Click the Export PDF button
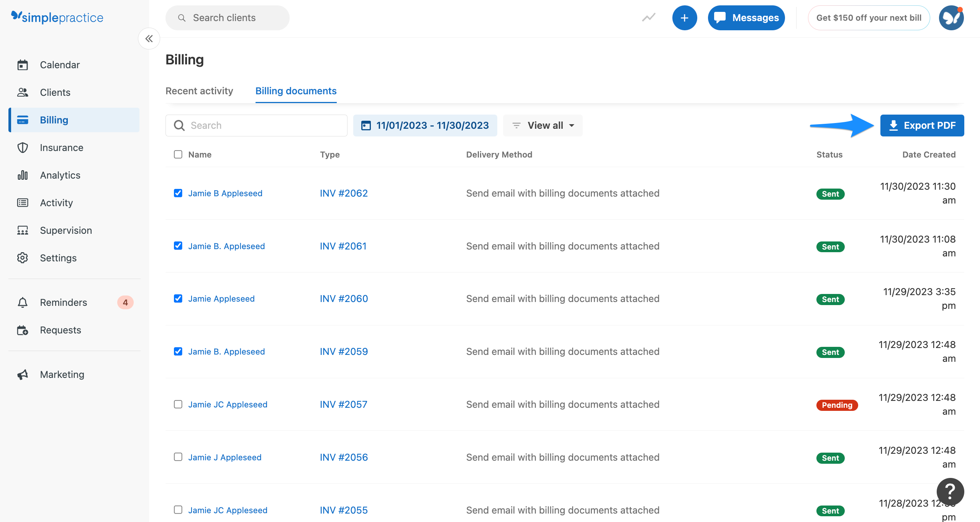 [x=922, y=125]
